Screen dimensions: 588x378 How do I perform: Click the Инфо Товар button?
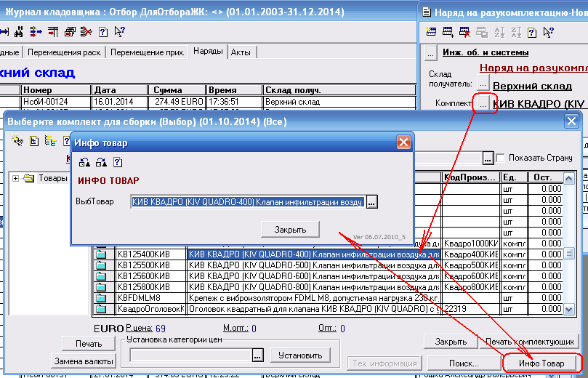pos(541,363)
